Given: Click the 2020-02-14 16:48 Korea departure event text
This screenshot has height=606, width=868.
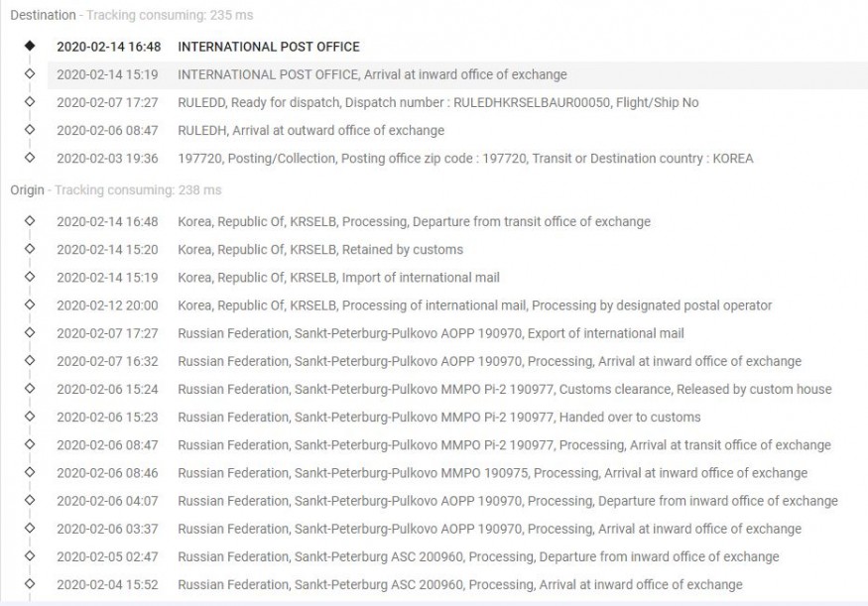Looking at the screenshot, I should 414,221.
